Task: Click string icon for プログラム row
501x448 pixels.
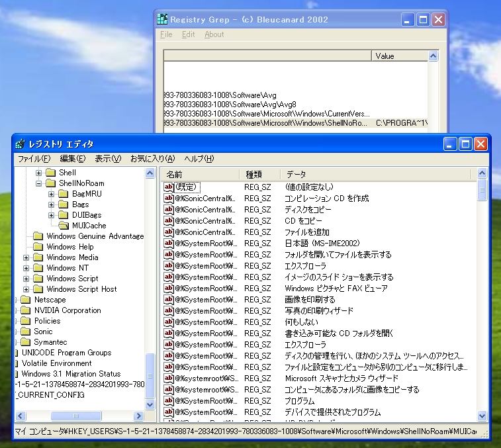Action: [169, 401]
